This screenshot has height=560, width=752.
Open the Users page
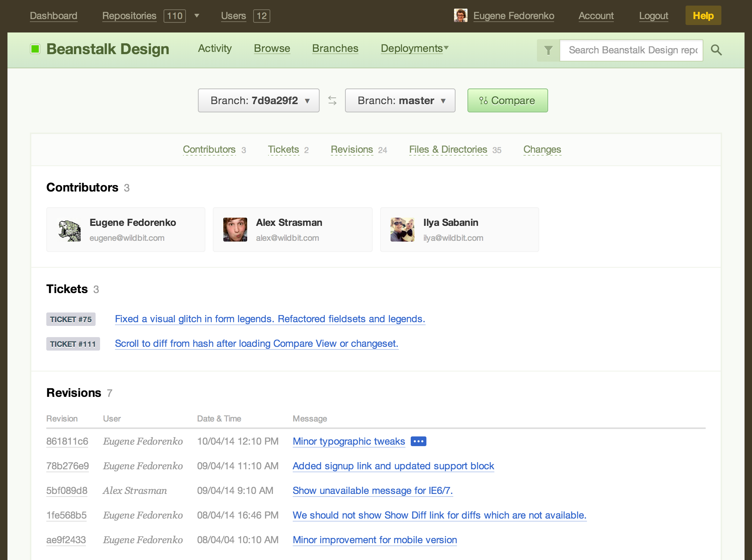click(233, 16)
